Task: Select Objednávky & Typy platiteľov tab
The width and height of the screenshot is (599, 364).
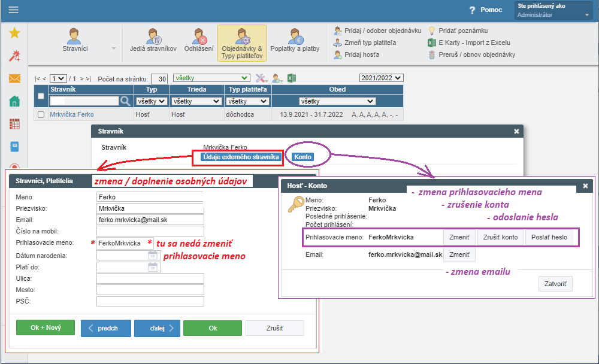Action: pos(241,44)
